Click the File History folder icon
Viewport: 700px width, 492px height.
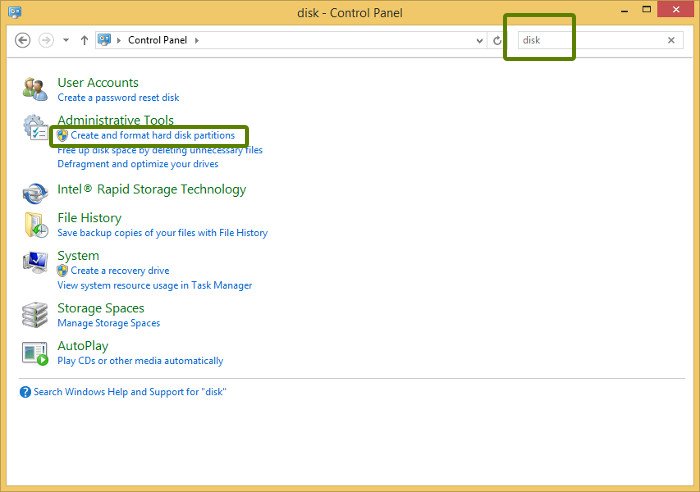(35, 224)
